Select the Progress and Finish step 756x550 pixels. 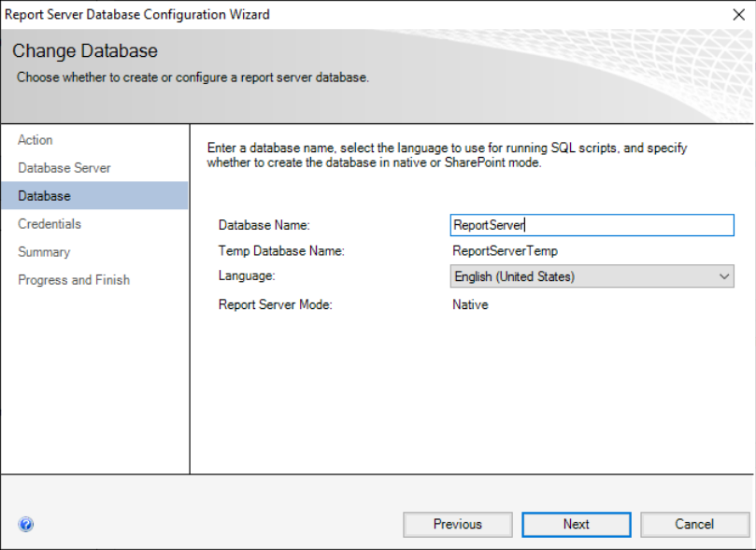coord(74,280)
